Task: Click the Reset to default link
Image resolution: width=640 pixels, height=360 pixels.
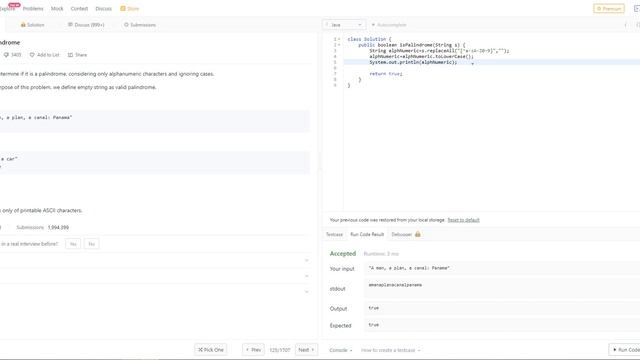Action: click(x=463, y=220)
